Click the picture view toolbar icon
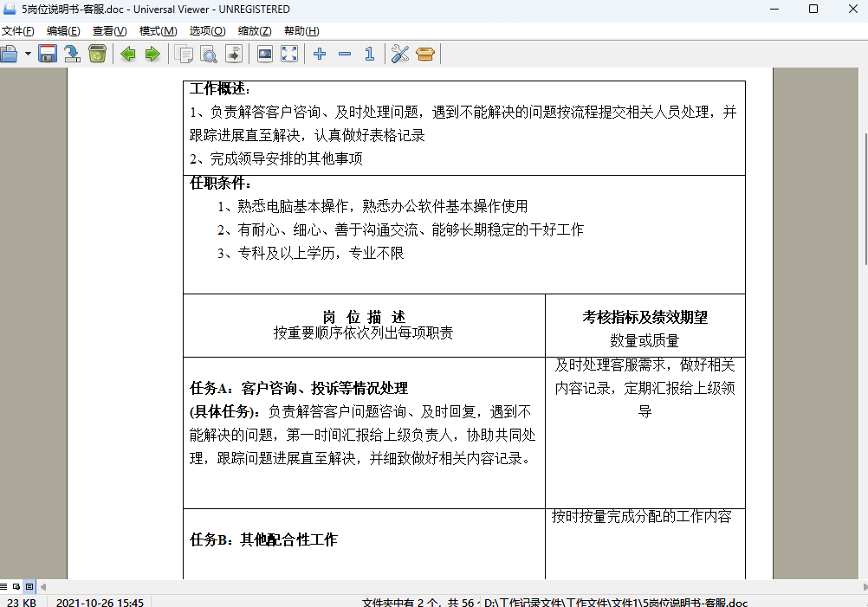This screenshot has height=607, width=868. click(265, 54)
